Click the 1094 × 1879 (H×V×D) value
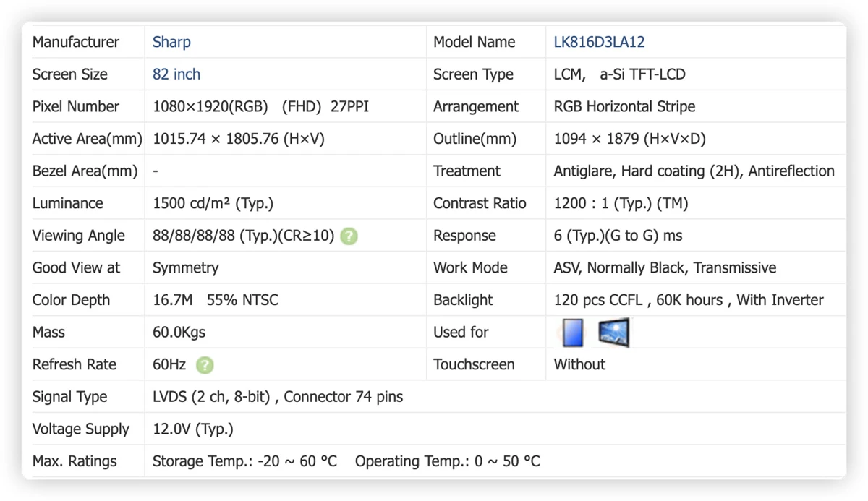Screen dimensions: 868x501 pos(629,139)
